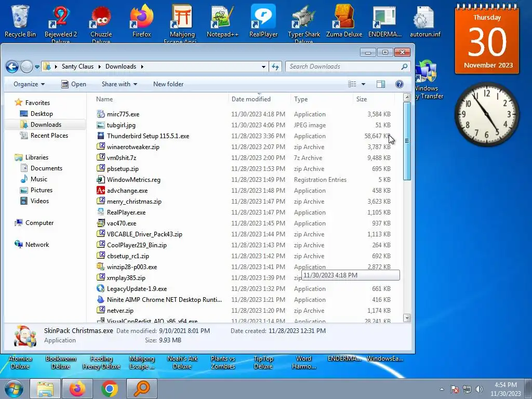This screenshot has height=399, width=532.
Task: Open Explorer help question mark icon
Action: 400,84
